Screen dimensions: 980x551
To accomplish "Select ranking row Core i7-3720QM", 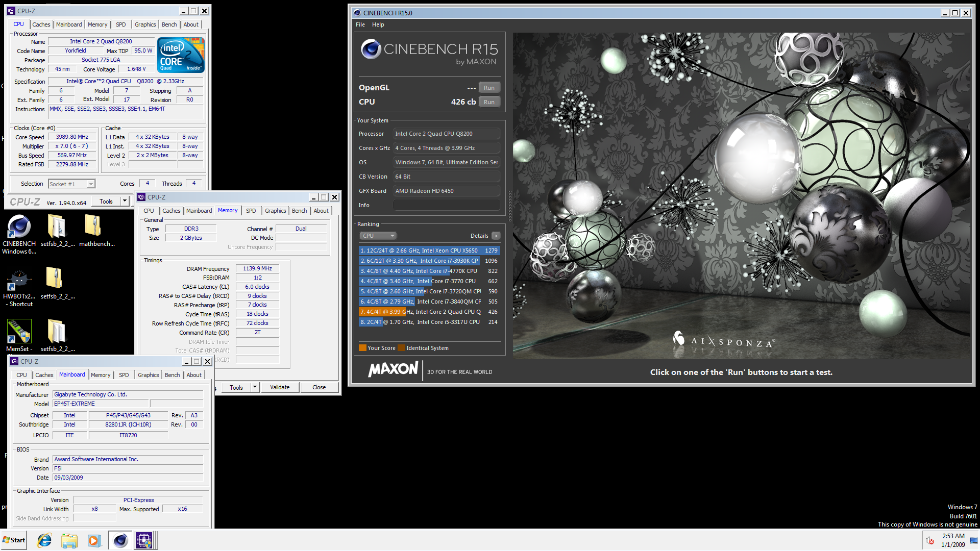I will tap(429, 291).
